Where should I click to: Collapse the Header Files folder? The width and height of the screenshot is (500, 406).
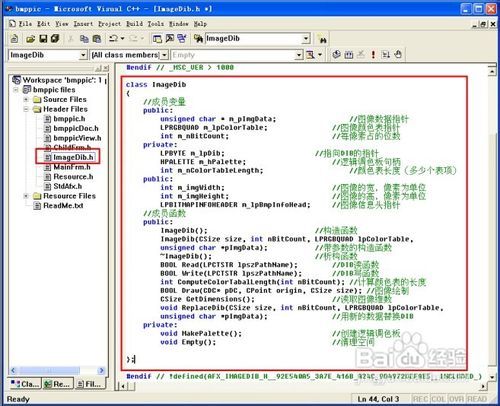coord(26,109)
